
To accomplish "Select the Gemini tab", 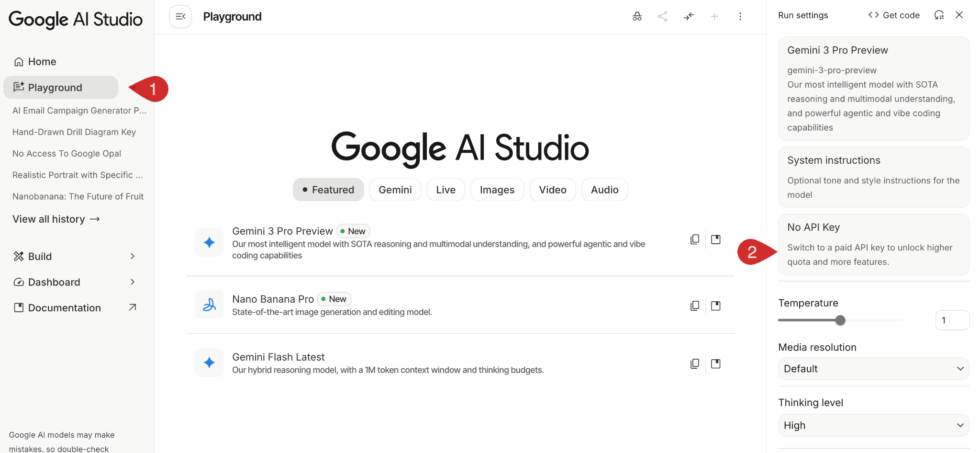I will click(x=395, y=190).
